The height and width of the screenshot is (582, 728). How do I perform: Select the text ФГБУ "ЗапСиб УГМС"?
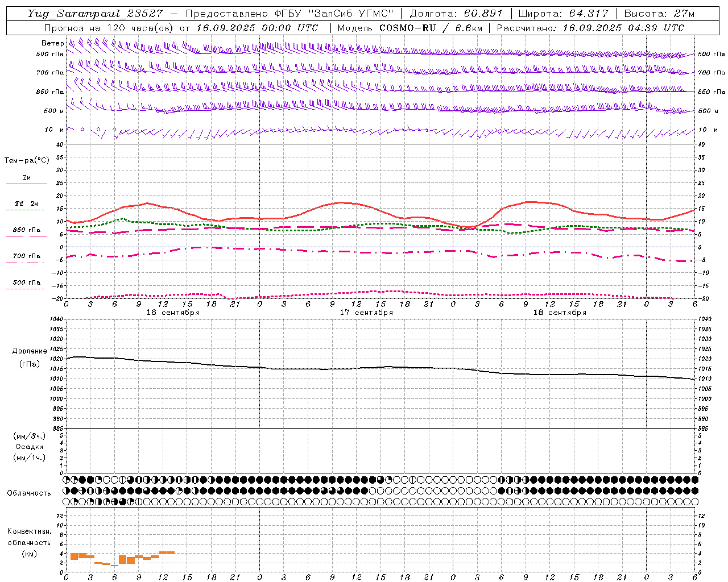[x=334, y=14]
